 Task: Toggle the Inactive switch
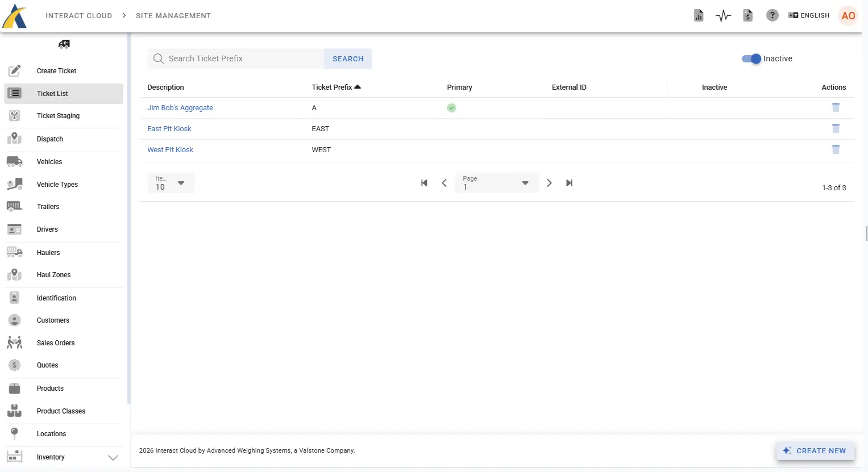click(751, 59)
